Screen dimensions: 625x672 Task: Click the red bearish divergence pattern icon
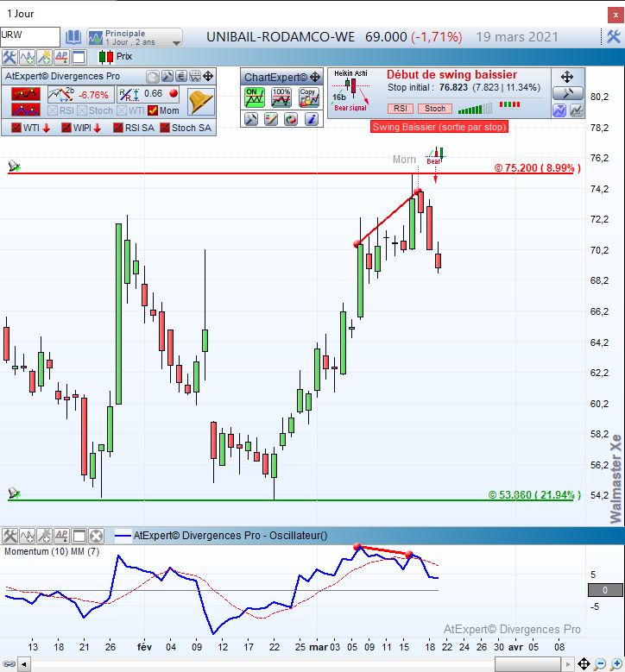click(26, 94)
